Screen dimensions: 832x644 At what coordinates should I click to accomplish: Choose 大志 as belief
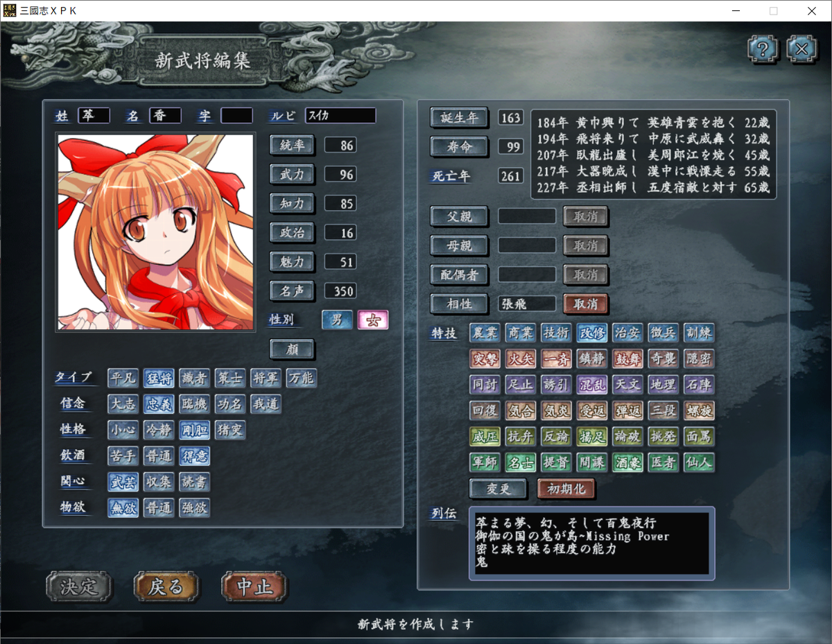123,404
